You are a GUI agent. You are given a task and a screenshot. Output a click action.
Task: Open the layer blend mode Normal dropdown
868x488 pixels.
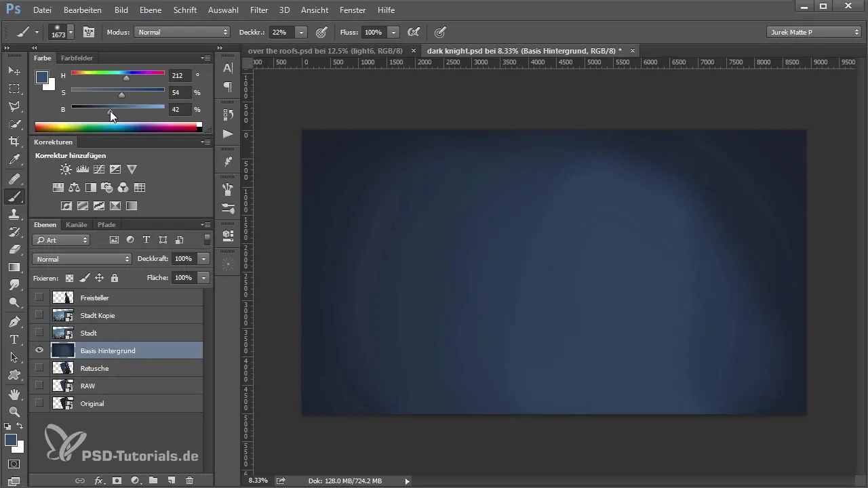[x=81, y=259]
